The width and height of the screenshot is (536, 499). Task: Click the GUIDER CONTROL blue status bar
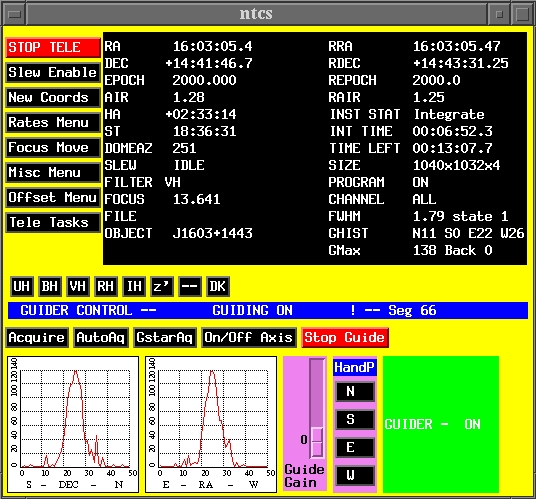[268, 310]
